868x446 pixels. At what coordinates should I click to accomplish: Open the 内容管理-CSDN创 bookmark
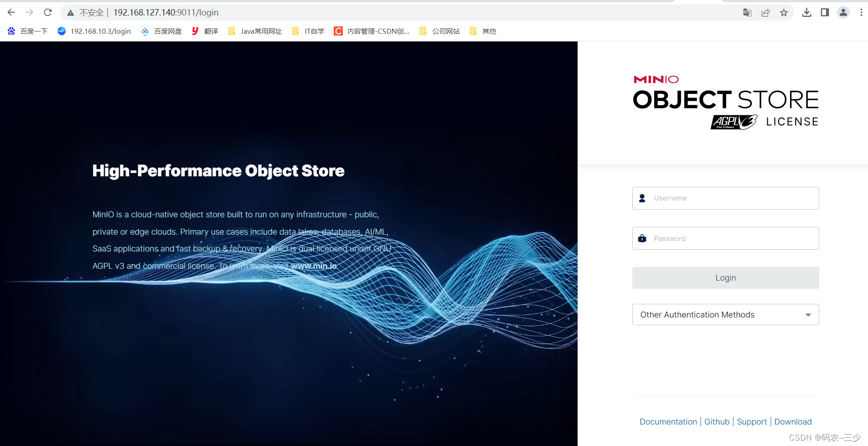click(372, 31)
